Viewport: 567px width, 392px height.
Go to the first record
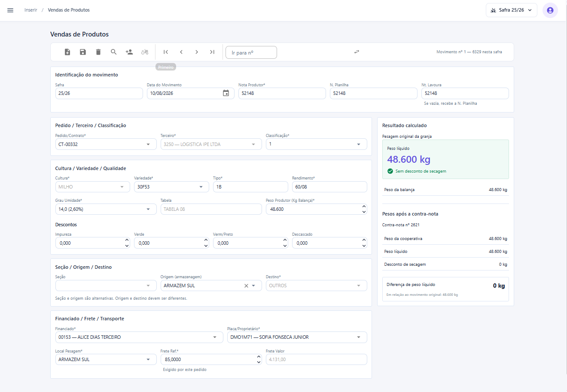[x=166, y=52]
